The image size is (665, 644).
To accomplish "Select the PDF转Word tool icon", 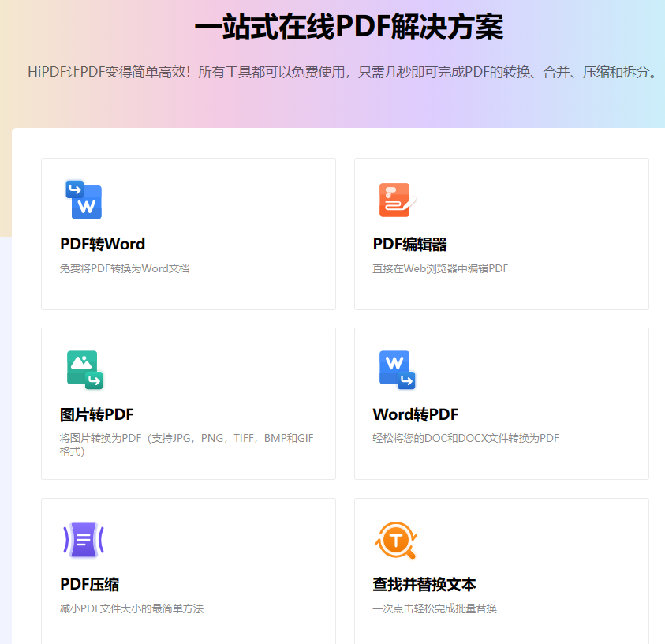I will 83,200.
